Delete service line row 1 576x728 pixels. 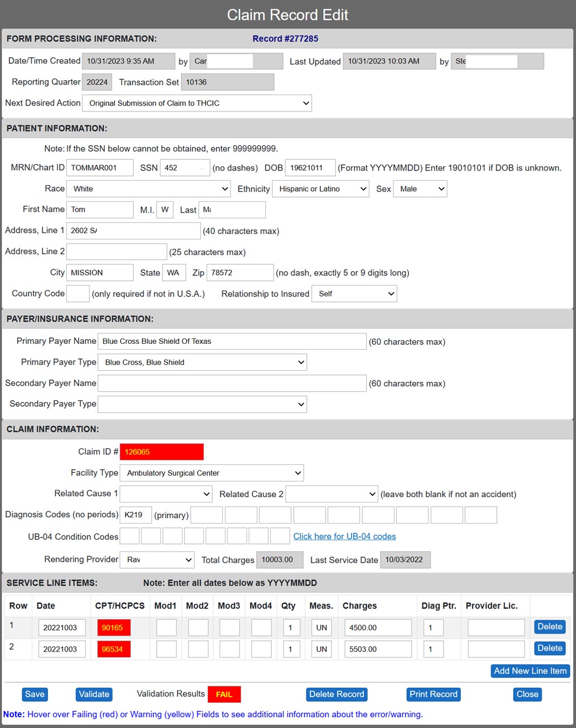coord(550,627)
